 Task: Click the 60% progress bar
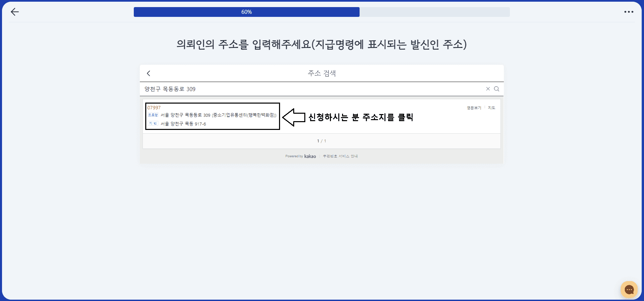(x=321, y=12)
